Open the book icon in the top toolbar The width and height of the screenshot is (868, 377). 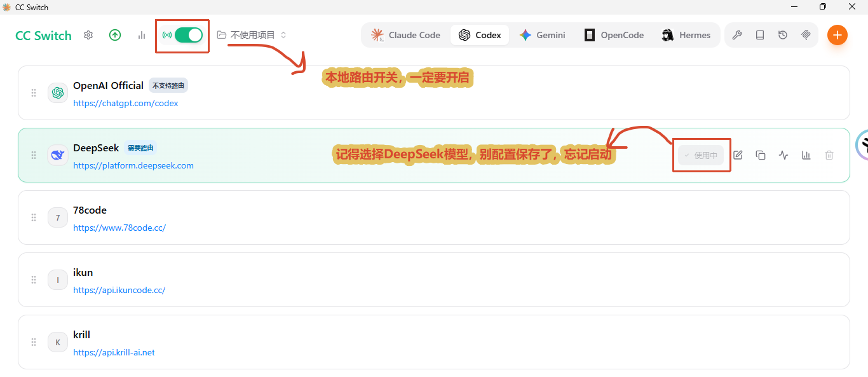point(760,35)
